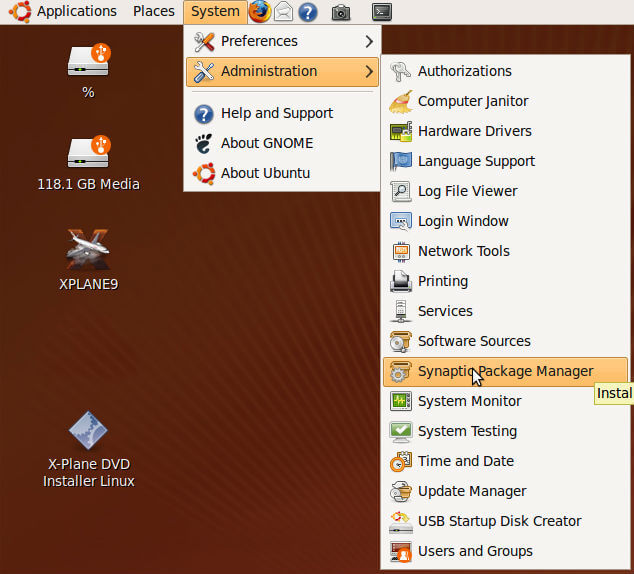
Task: Click the About GNOME foot icon
Action: pos(204,143)
